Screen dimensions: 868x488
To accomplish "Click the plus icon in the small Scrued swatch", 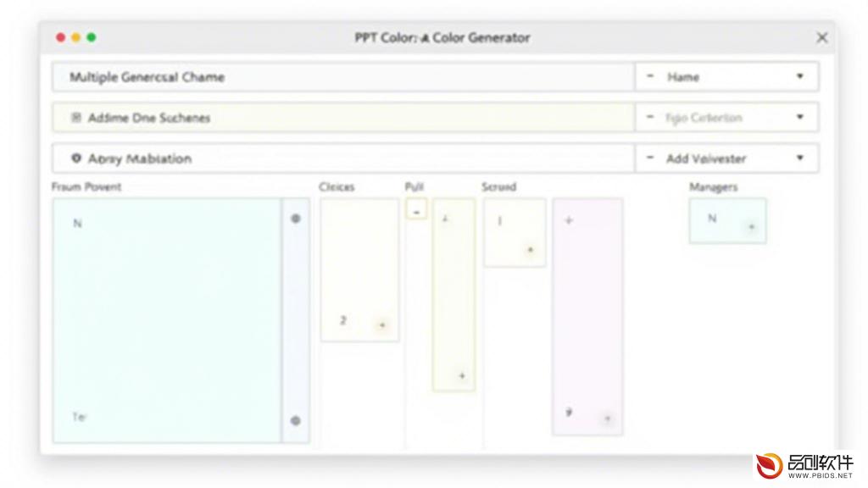I will click(531, 250).
